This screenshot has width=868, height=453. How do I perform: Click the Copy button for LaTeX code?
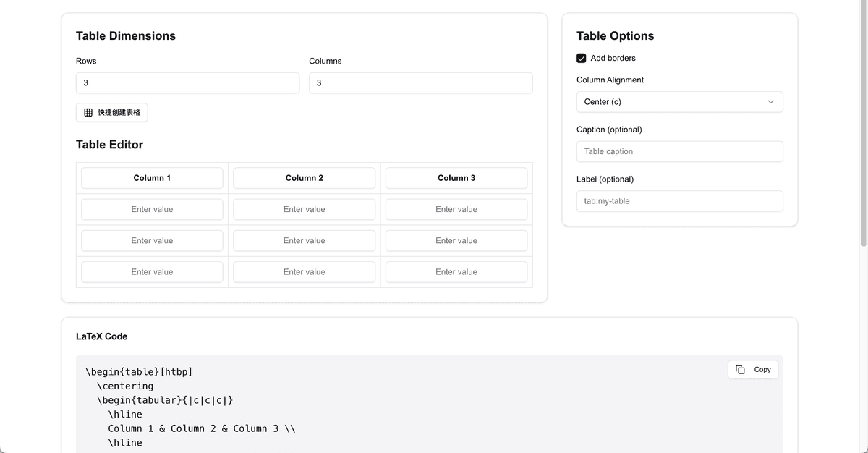point(753,369)
